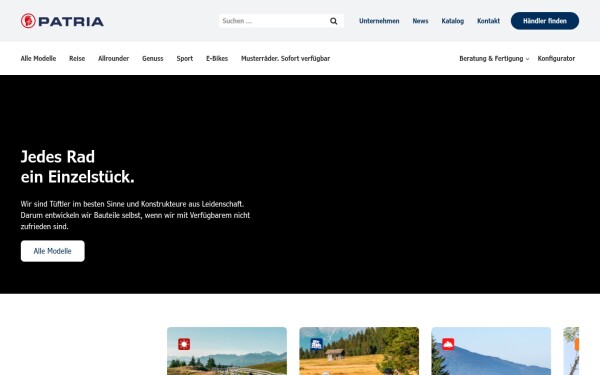Open the Katalog link
The image size is (600, 375).
452,21
